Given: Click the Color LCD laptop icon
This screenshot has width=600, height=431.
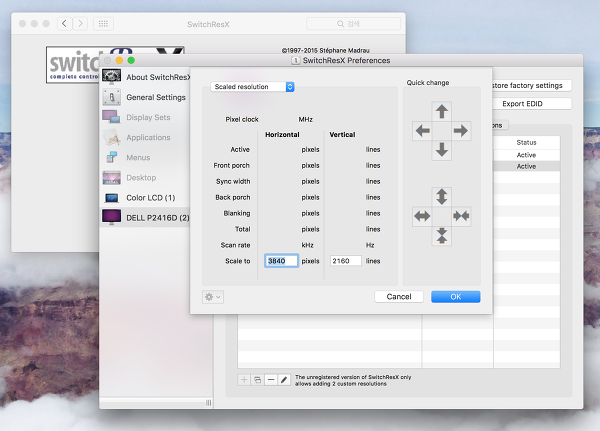Looking at the screenshot, I should pyautogui.click(x=112, y=198).
